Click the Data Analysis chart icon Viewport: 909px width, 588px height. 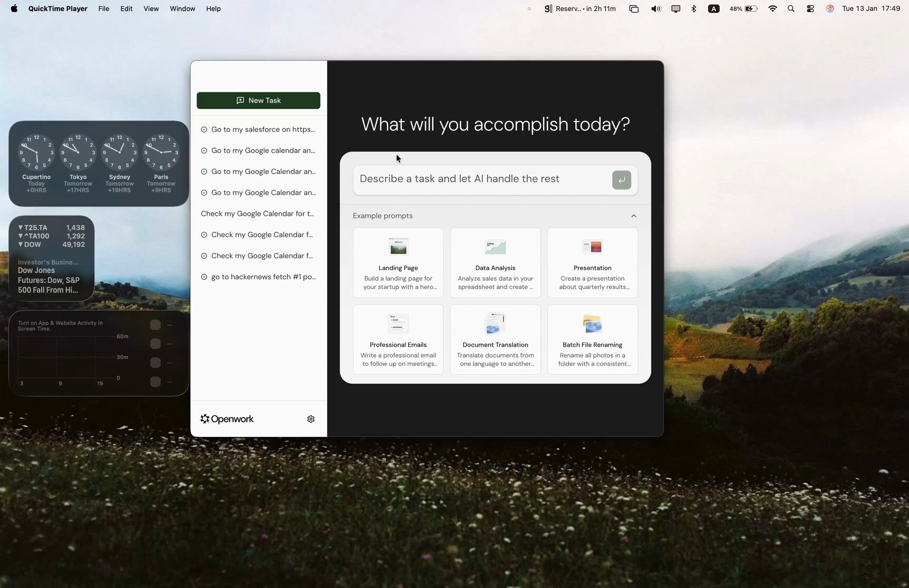495,247
